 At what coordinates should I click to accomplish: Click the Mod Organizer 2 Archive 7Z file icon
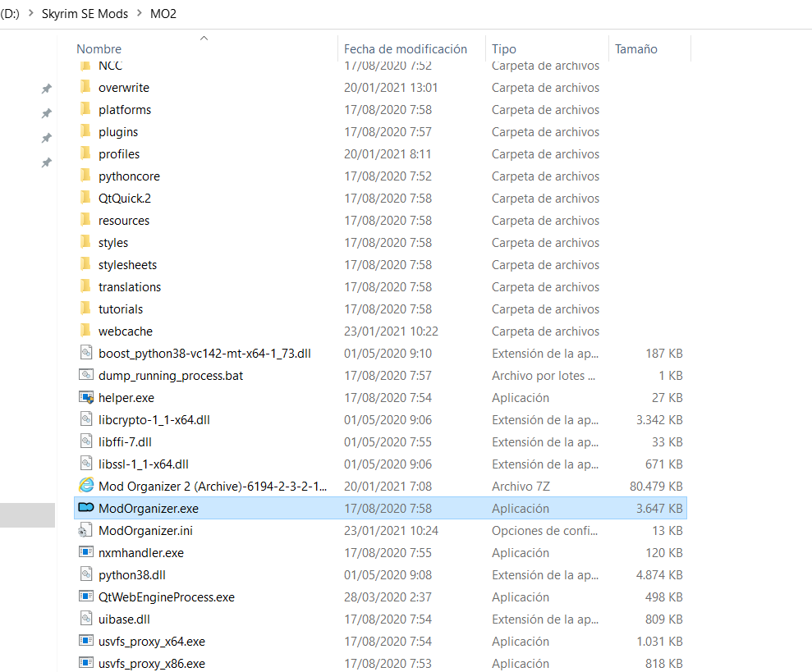pos(86,486)
